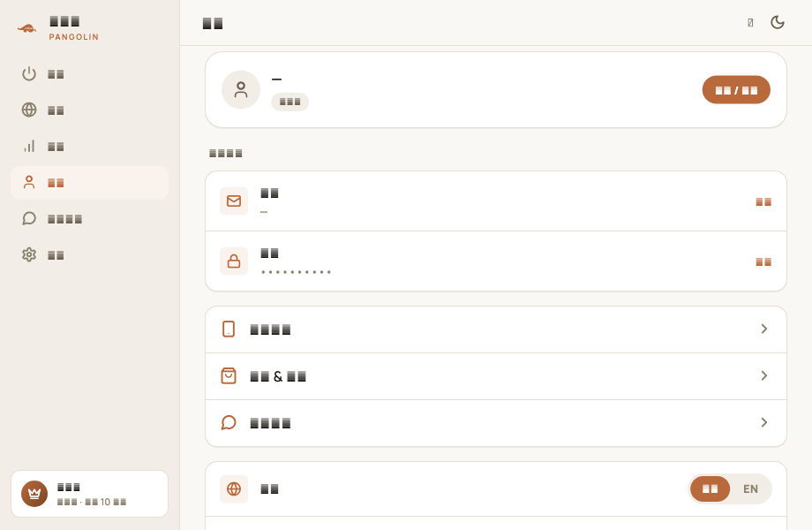Select the speech bubble item in sidebar
The height and width of the screenshot is (530, 812).
coord(89,219)
